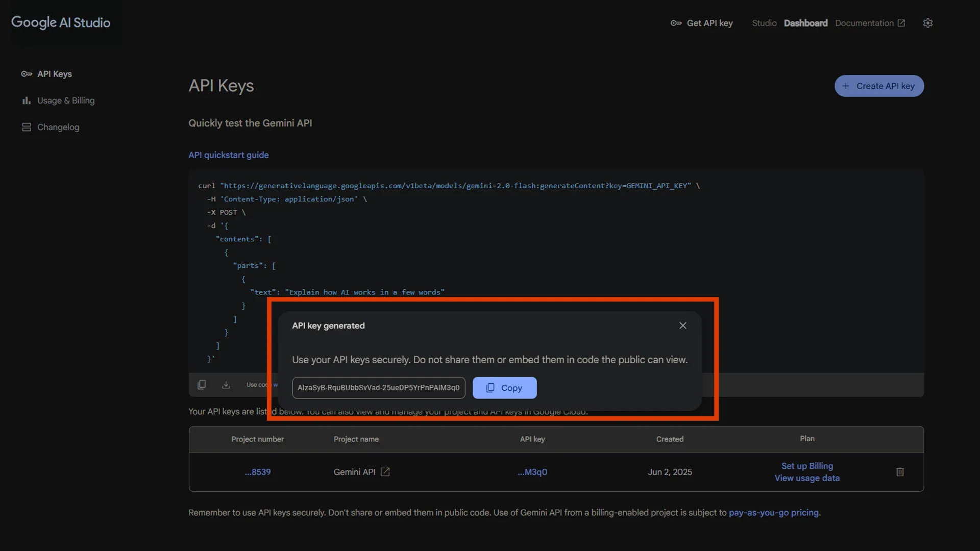Click the Project number column header

(257, 439)
